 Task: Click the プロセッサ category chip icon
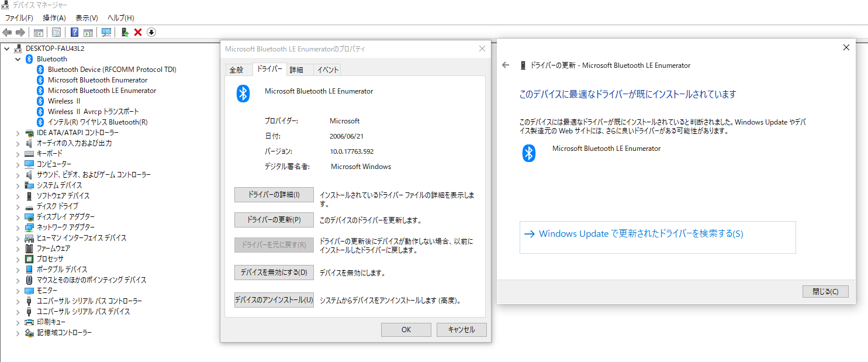(29, 259)
